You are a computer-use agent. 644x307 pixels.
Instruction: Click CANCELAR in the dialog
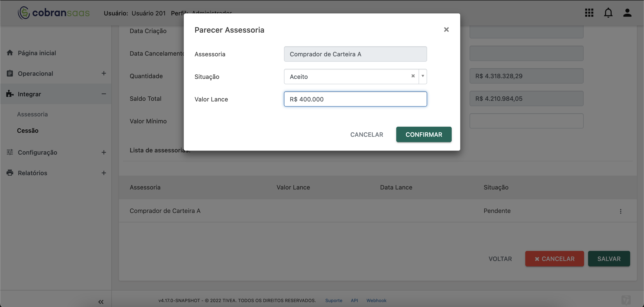click(366, 134)
